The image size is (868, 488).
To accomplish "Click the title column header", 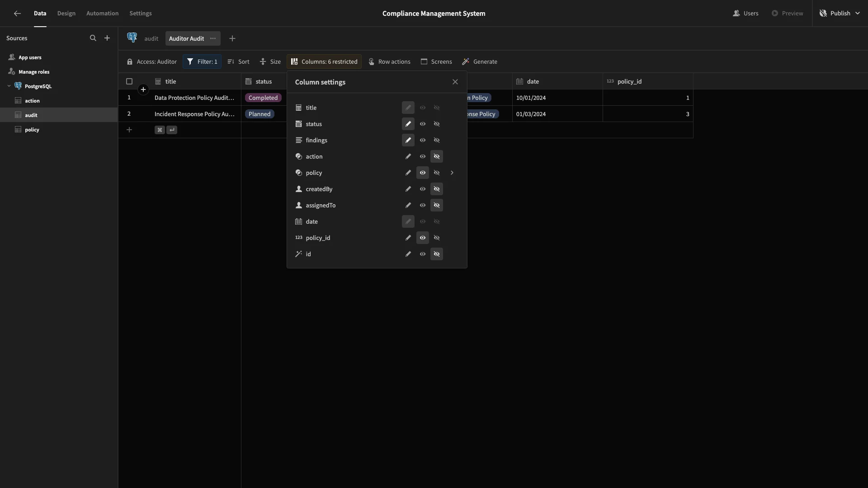I will coord(195,81).
